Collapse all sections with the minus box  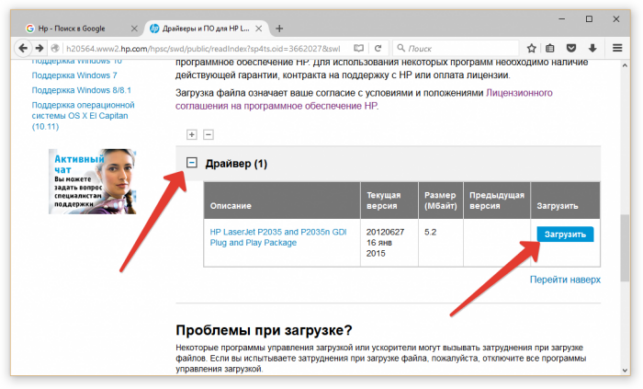click(x=208, y=134)
